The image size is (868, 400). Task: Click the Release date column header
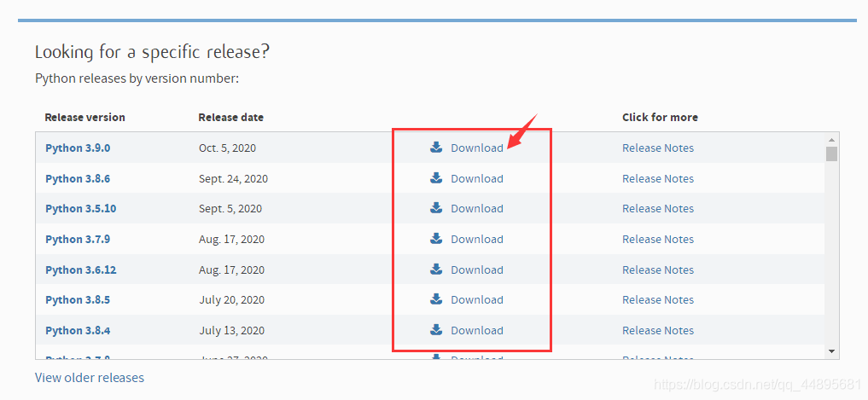point(230,118)
